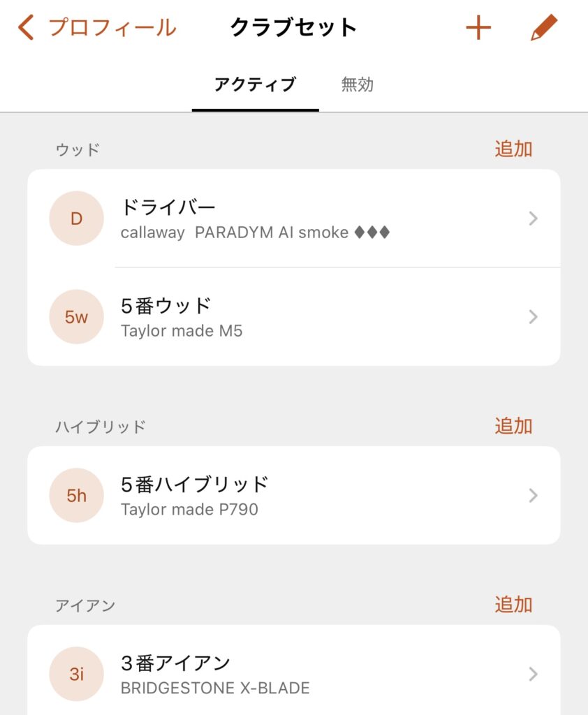Select the Taylor made M5 subtitle
588x715 pixels.
click(182, 331)
